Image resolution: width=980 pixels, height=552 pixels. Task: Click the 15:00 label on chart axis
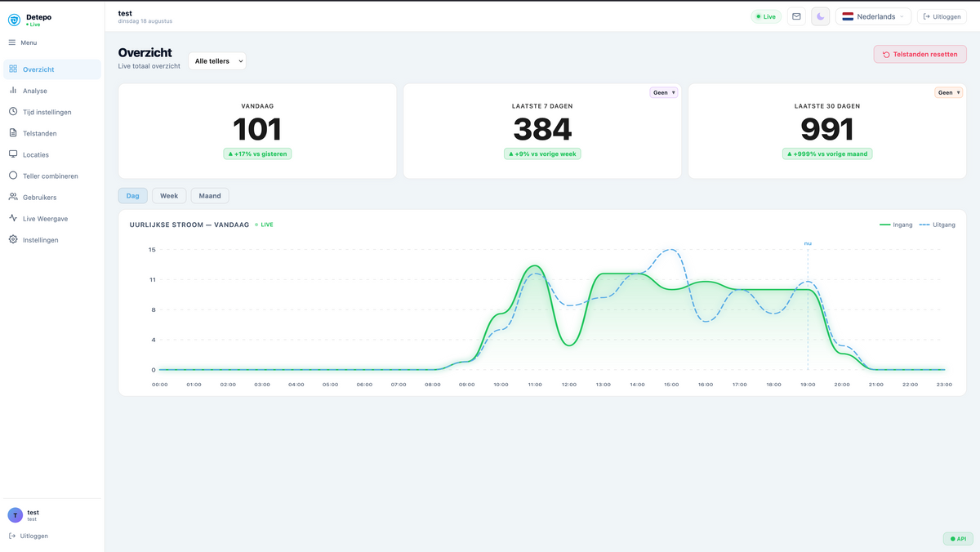click(671, 384)
